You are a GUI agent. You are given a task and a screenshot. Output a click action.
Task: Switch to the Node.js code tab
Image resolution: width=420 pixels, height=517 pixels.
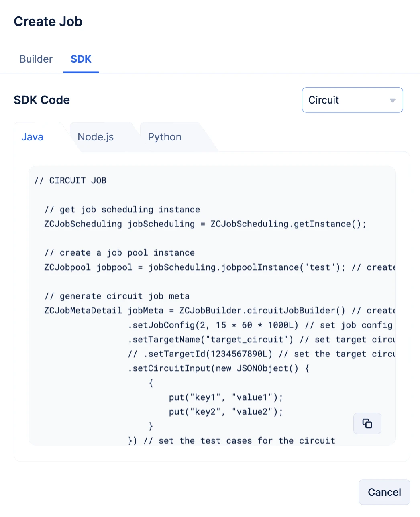96,137
